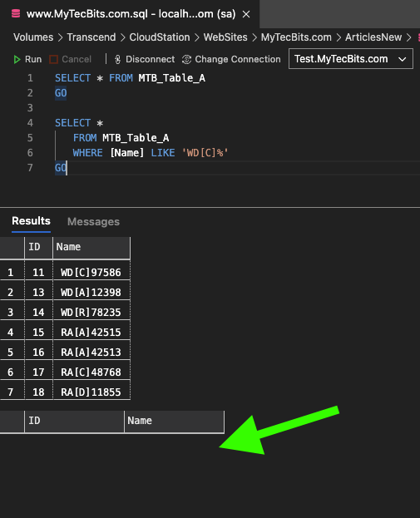Open the WebSites breadcrumb segment
This screenshot has height=518, width=420.
click(x=225, y=37)
